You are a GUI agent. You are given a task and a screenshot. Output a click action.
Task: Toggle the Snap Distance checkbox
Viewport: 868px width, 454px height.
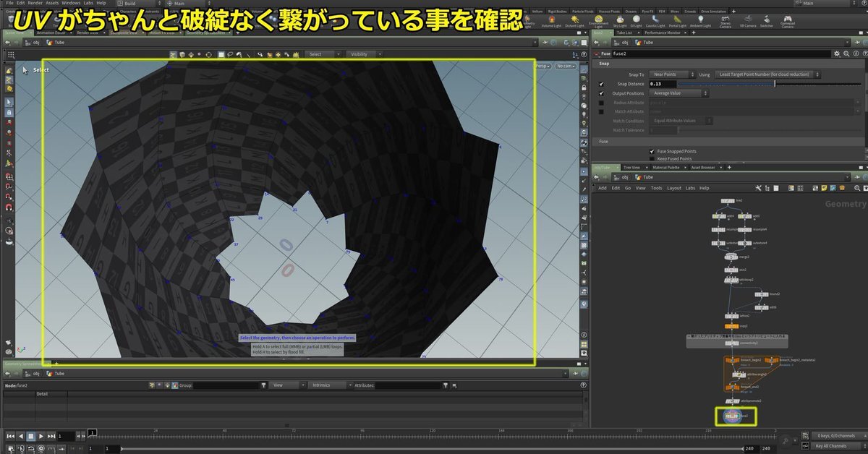point(602,84)
